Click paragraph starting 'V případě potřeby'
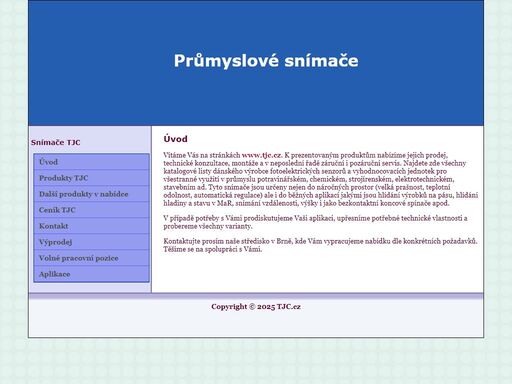 coord(315,222)
